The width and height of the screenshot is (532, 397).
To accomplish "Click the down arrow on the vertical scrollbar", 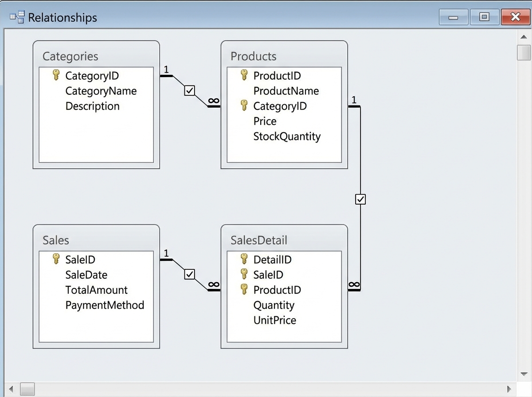I will point(524,374).
